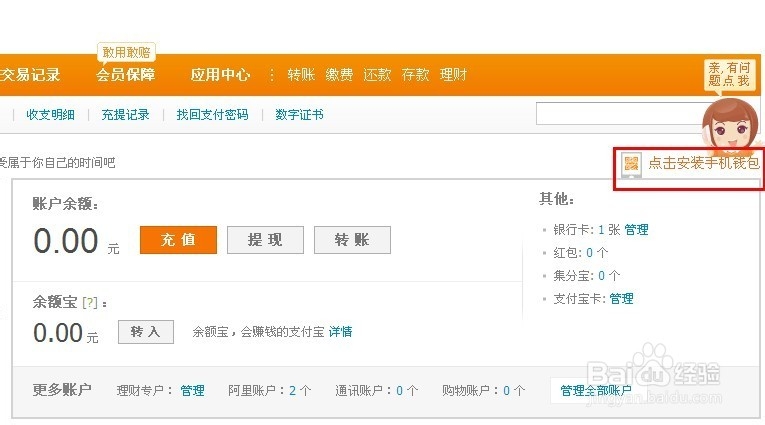
Task: Open the 会员保障 tab
Action: 125,75
